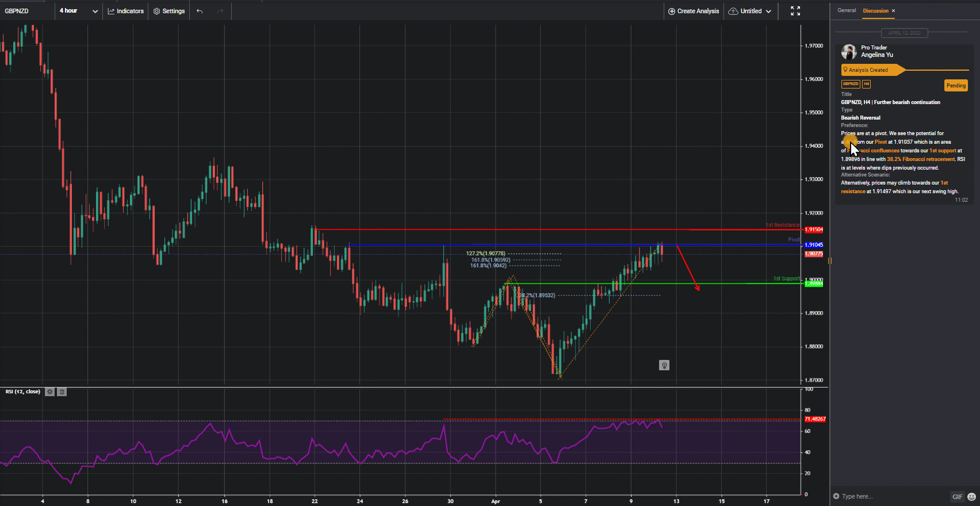This screenshot has height=506, width=980.
Task: Delete the RSI indicator with trash icon
Action: (62, 392)
